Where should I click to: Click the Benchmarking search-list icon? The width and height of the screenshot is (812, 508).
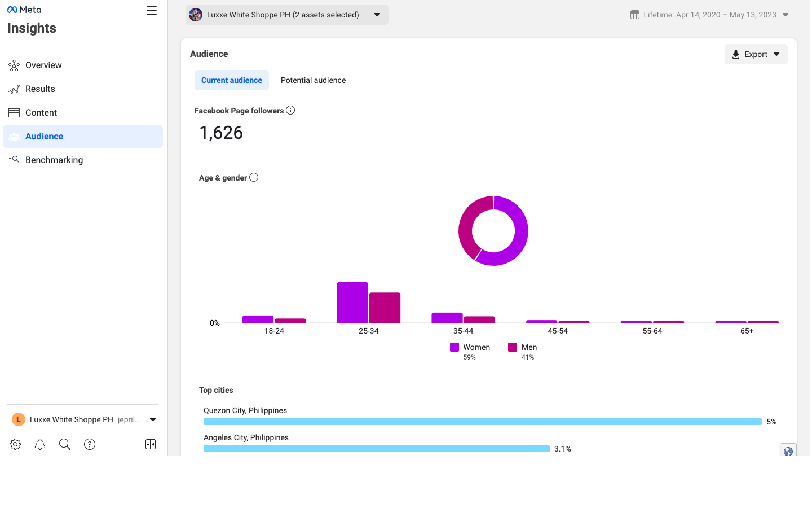tap(14, 160)
